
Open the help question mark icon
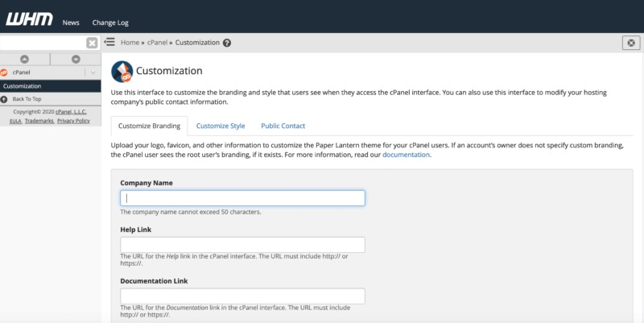pos(227,43)
